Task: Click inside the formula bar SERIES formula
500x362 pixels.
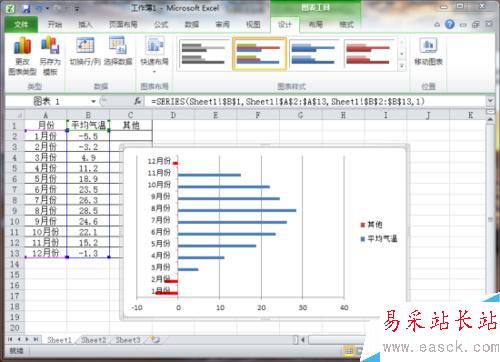Action: pyautogui.click(x=288, y=101)
